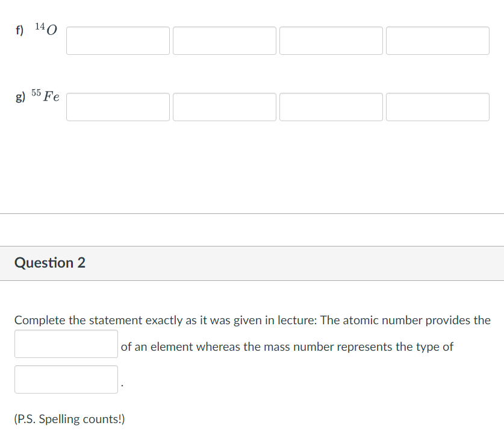
Task: Click the phrase mass number in the statement
Action: [x=294, y=347]
